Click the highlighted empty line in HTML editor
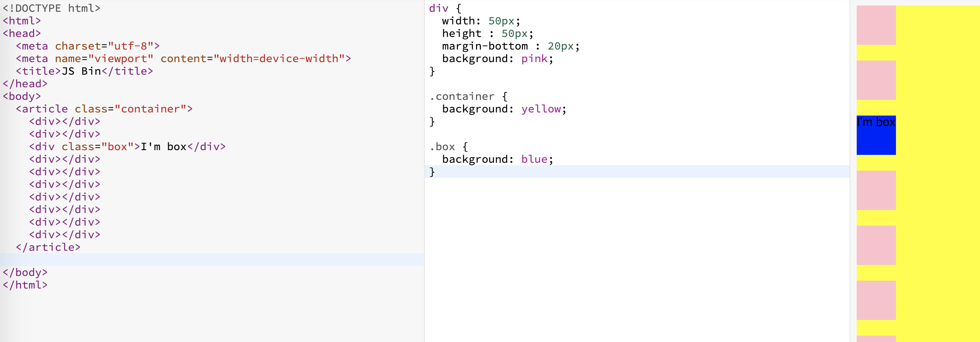The height and width of the screenshot is (342, 980). pos(212,259)
